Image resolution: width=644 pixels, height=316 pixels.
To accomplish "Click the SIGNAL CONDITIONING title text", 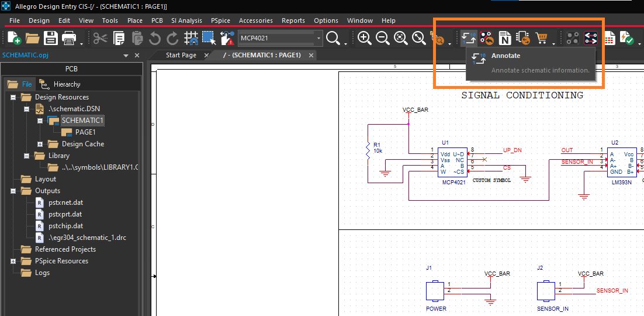I will (522, 95).
